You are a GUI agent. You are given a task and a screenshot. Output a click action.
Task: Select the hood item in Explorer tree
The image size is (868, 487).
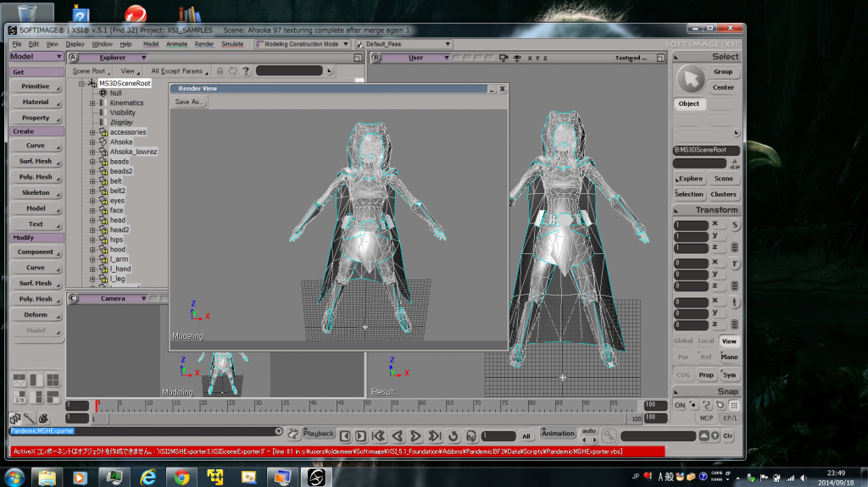pyautogui.click(x=117, y=250)
